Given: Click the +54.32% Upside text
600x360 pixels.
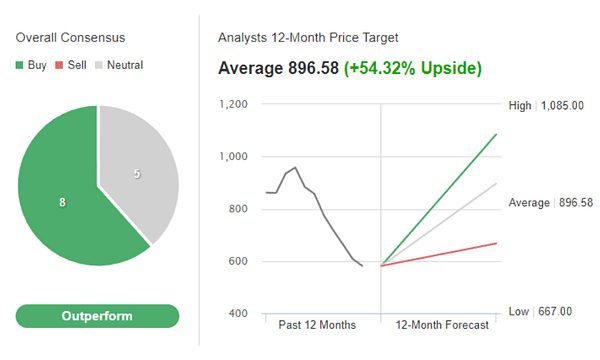Looking at the screenshot, I should click(x=413, y=68).
